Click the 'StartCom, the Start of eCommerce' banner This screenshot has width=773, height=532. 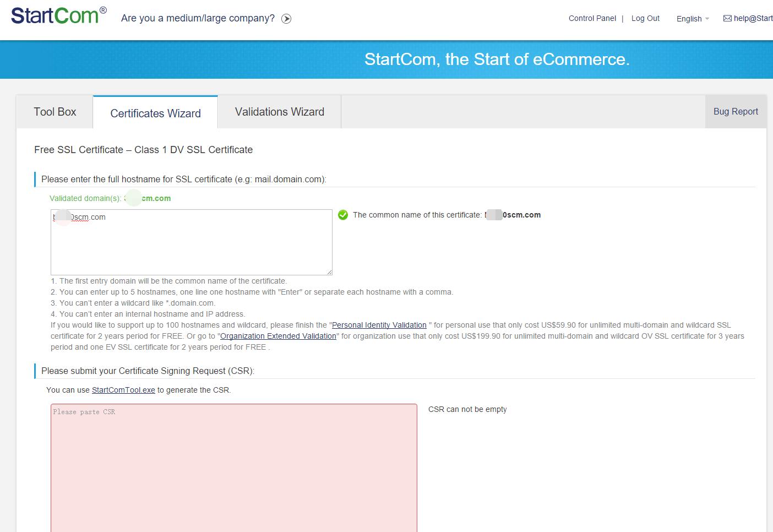[497, 59]
